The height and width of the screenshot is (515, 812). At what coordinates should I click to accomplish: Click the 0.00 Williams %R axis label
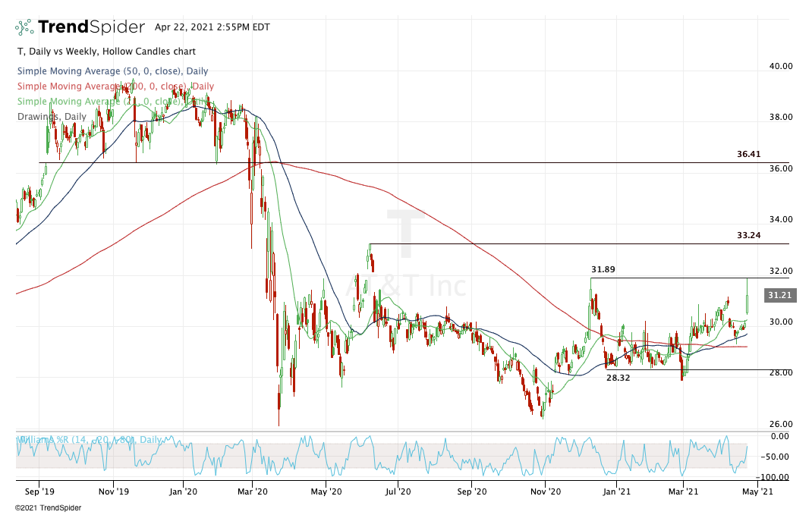(x=780, y=436)
